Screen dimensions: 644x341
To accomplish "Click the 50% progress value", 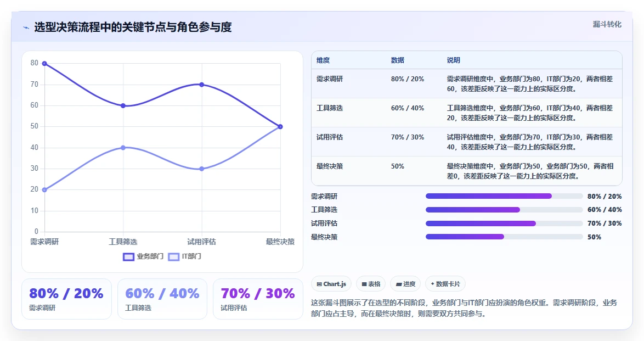I will (x=594, y=237).
